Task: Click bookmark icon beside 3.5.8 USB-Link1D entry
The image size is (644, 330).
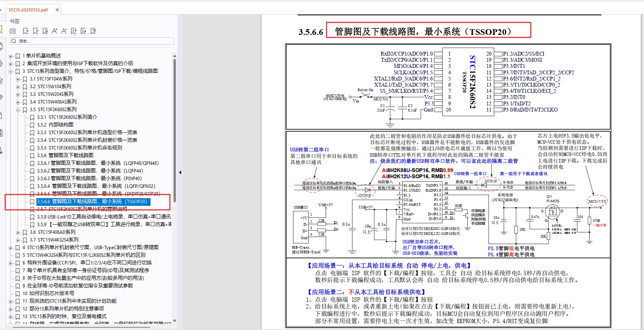Action: (32, 217)
